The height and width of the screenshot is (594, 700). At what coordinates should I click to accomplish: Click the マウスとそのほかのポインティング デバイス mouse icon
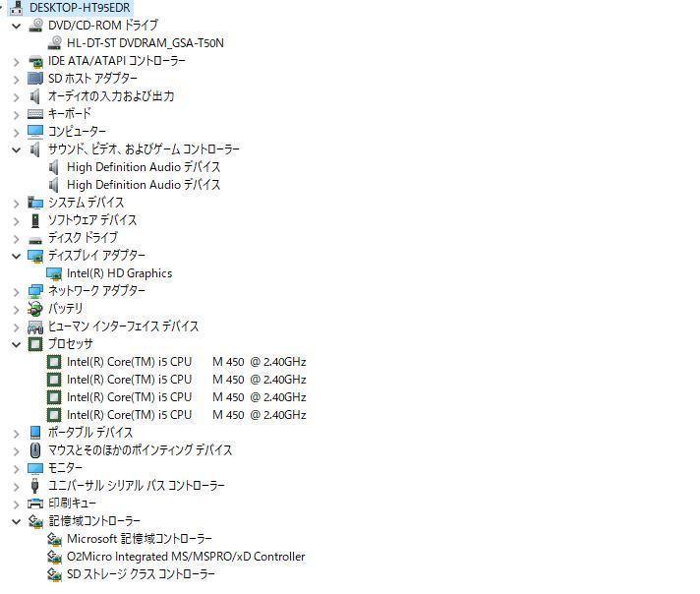(35, 450)
